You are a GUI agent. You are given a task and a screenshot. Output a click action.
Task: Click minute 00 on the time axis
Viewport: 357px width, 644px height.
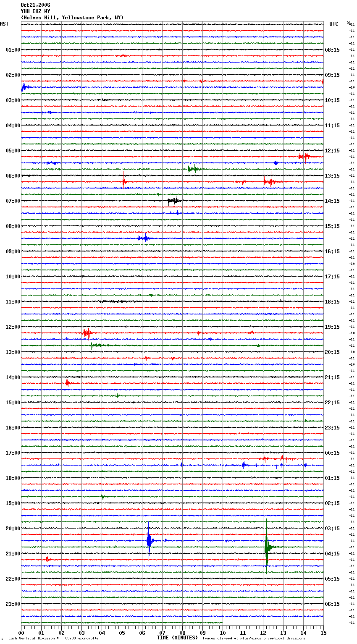[x=21, y=633]
